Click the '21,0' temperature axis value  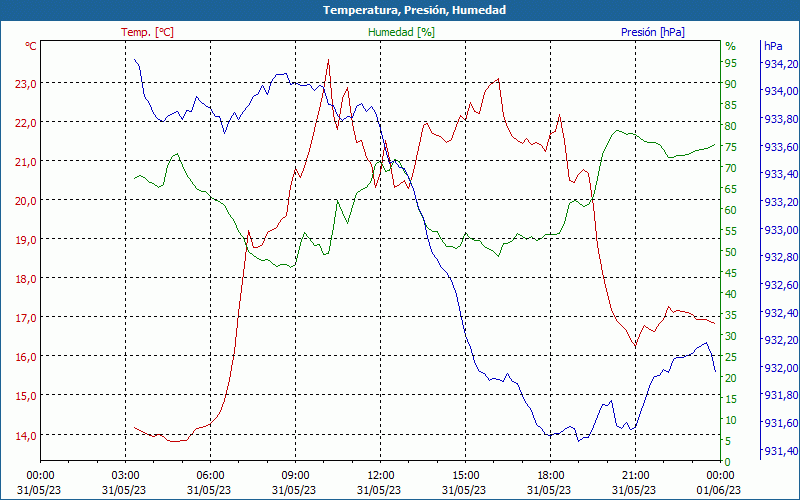click(x=26, y=162)
